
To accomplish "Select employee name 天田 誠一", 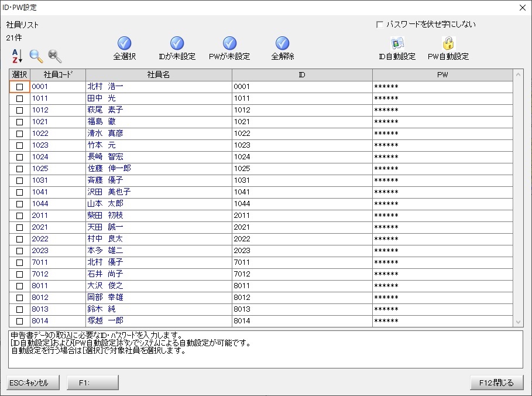I will 159,227.
